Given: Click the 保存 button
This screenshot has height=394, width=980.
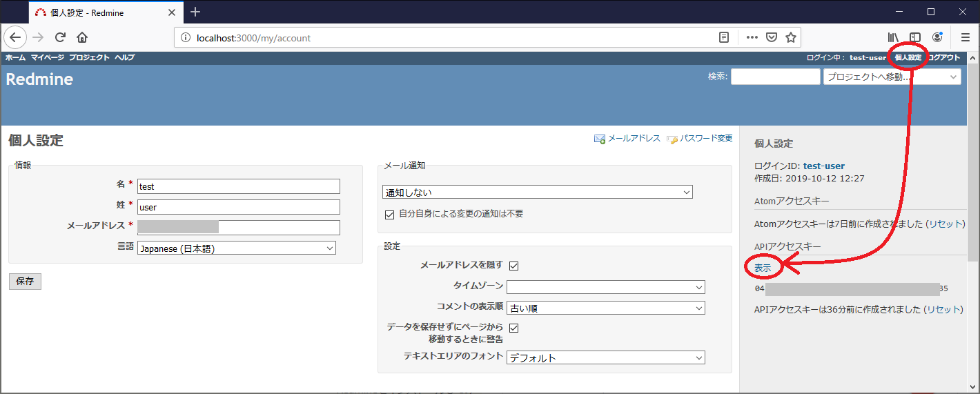Looking at the screenshot, I should (25, 282).
